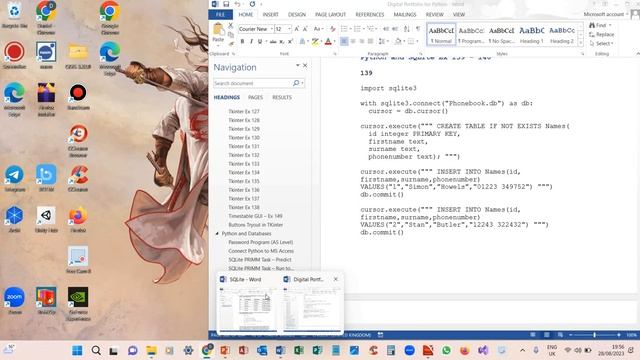Click the Text Effects icon in the Font group
Image resolution: width=640 pixels, height=360 pixels.
[x=302, y=41]
